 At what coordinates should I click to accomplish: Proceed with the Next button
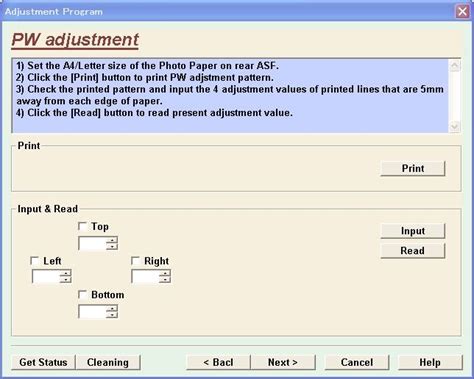point(283,362)
